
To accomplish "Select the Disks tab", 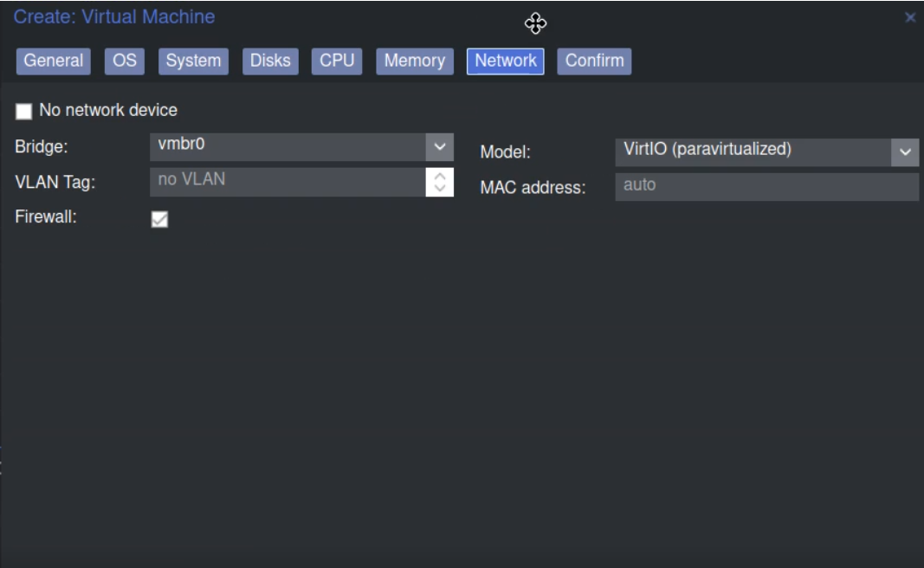I will 270,61.
